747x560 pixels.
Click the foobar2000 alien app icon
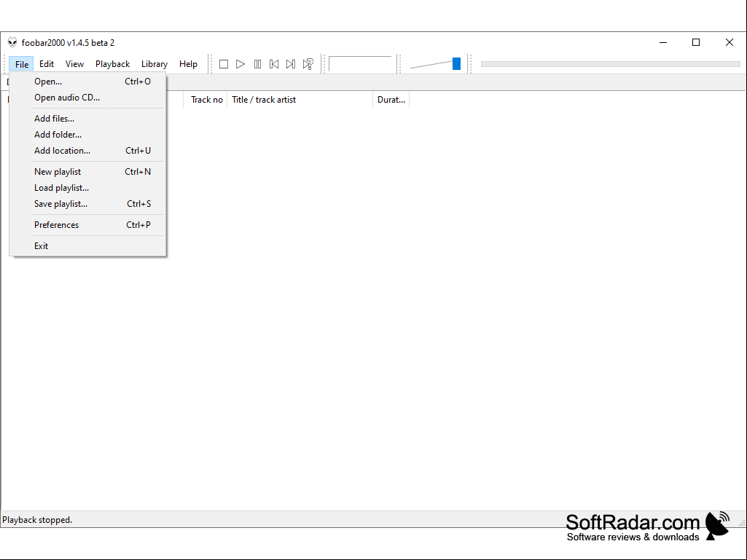point(12,42)
